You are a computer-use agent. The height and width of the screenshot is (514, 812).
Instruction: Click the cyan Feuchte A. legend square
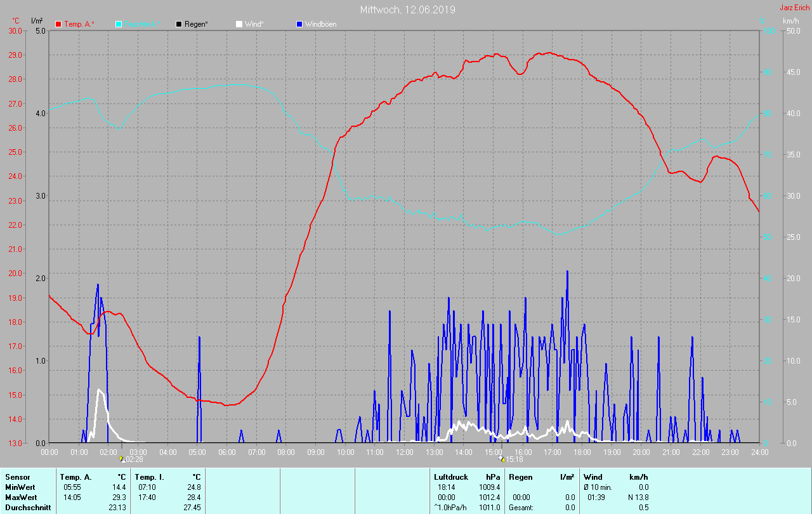tap(119, 24)
